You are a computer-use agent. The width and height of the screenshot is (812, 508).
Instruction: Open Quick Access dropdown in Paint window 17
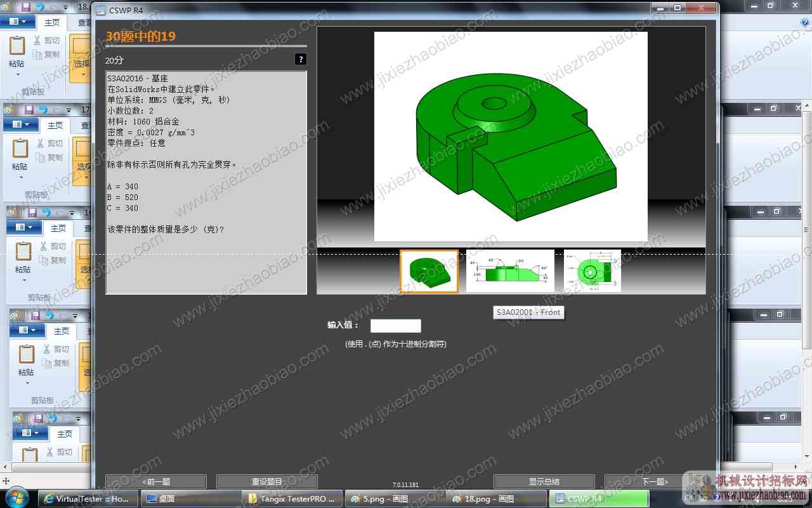69,110
